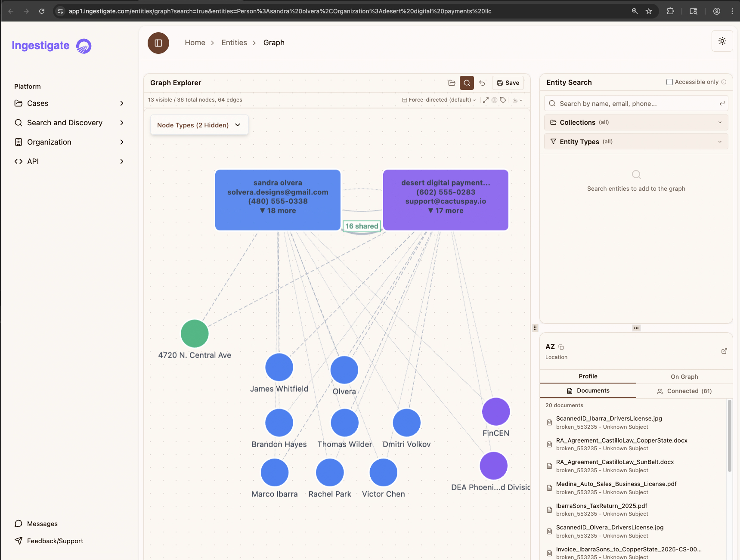The width and height of the screenshot is (740, 560).
Task: Select the Documents tab
Action: coord(588,390)
